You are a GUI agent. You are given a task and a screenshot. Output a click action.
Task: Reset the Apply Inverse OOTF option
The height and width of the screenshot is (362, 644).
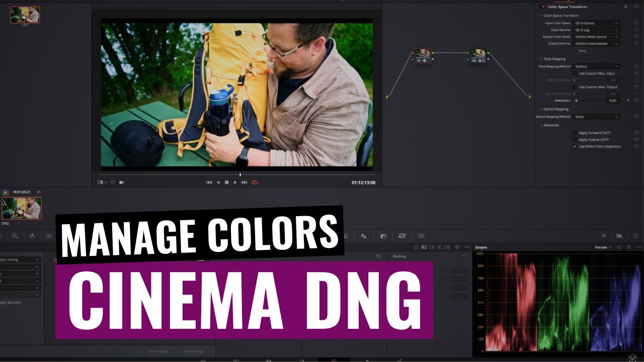coord(636,140)
